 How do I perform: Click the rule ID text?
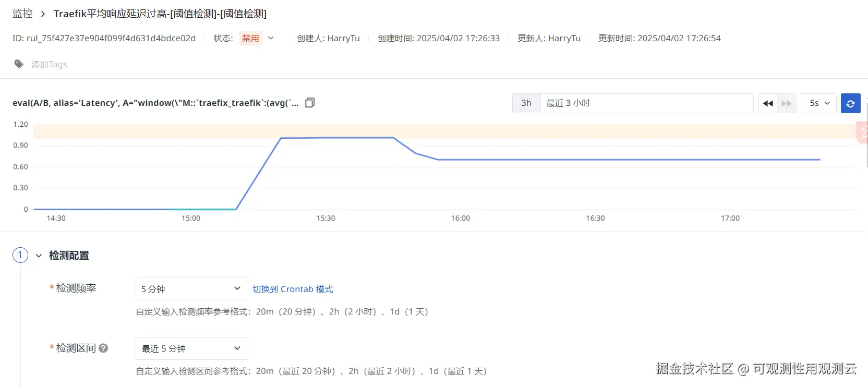click(x=104, y=38)
